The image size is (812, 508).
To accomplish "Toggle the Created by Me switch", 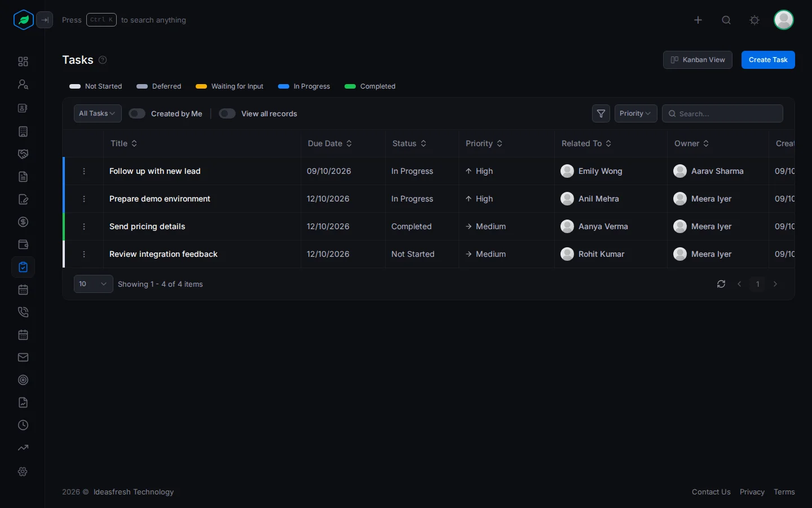I will (x=137, y=113).
